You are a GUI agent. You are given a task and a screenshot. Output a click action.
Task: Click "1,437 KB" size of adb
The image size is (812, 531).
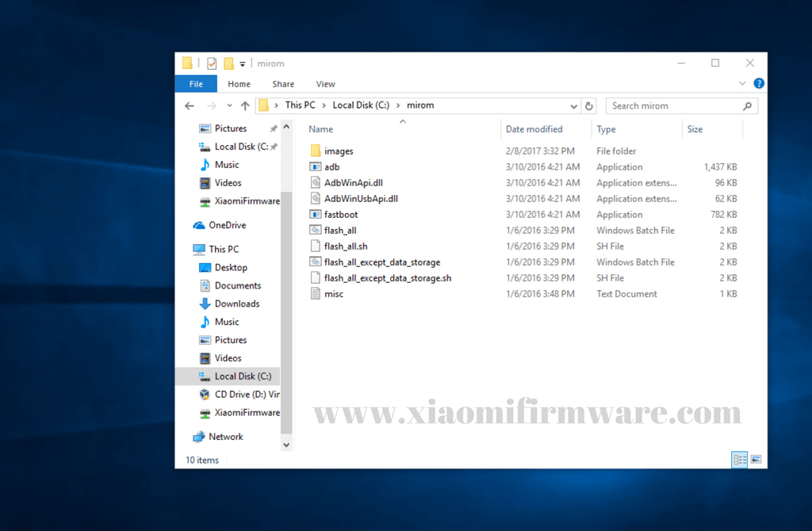click(720, 167)
